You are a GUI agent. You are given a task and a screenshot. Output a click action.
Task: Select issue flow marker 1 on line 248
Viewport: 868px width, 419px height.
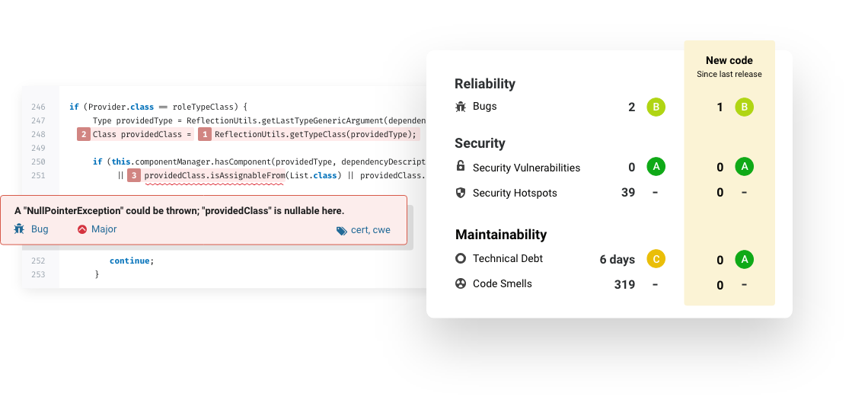pos(205,134)
